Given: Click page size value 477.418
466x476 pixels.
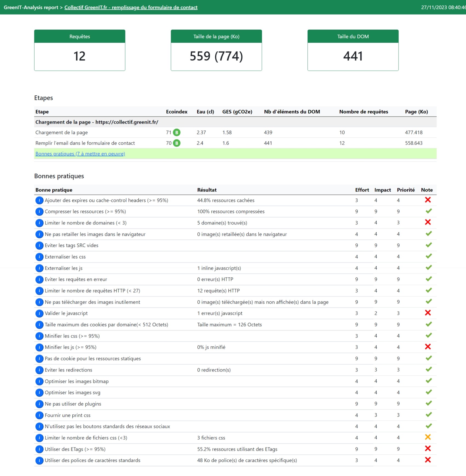Looking at the screenshot, I should [414, 132].
